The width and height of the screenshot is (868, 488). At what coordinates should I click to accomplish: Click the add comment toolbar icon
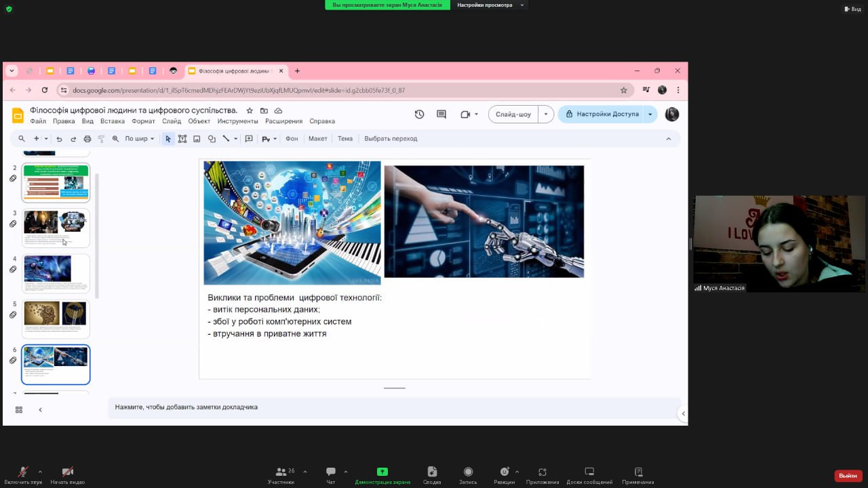(249, 139)
